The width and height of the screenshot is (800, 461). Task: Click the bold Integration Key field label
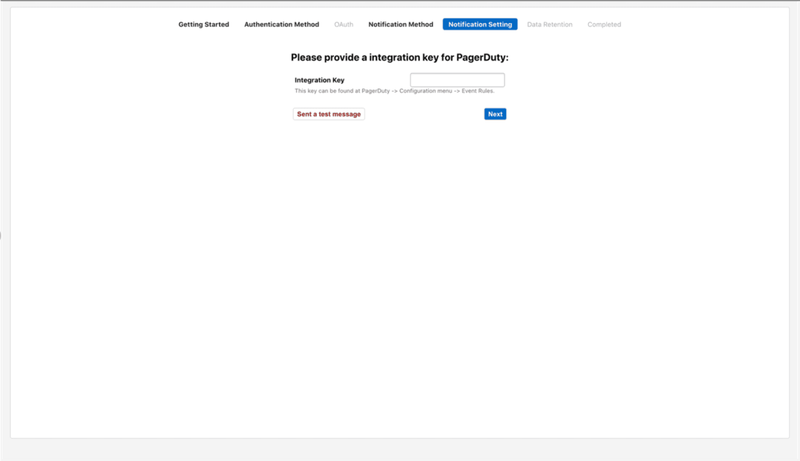tap(319, 80)
